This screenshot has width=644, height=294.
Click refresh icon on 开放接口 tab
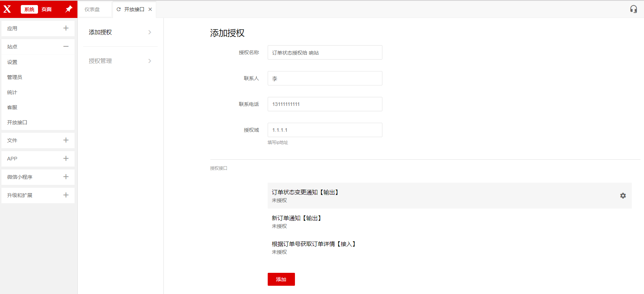tap(119, 9)
